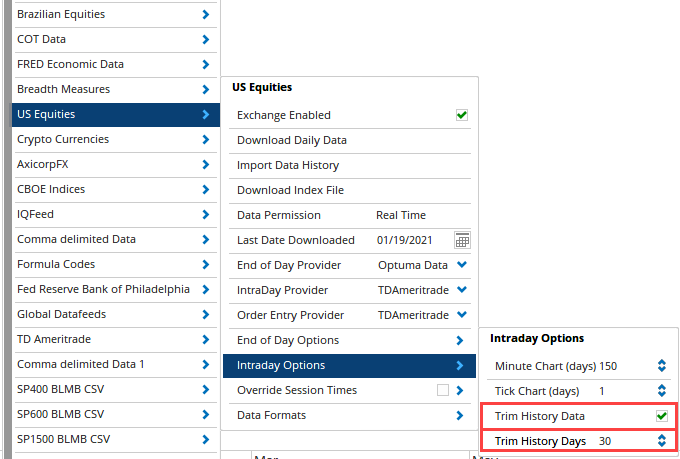
Task: Adjust the Minute Chart days stepper arrows
Action: (661, 366)
